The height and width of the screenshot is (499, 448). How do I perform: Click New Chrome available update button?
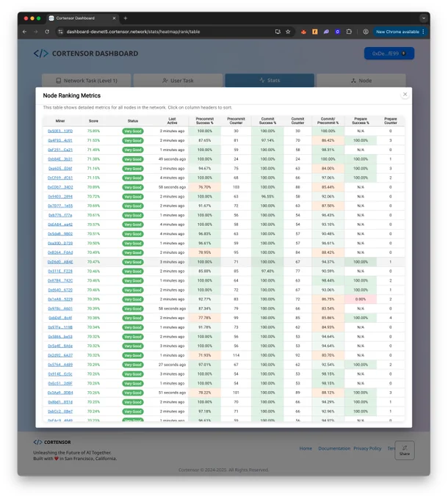coord(400,32)
